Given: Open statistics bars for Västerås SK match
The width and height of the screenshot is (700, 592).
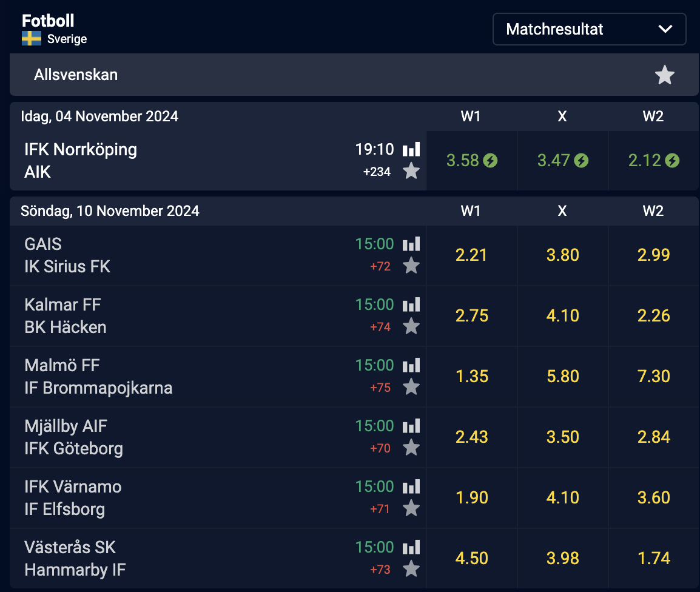Looking at the screenshot, I should pyautogui.click(x=411, y=547).
